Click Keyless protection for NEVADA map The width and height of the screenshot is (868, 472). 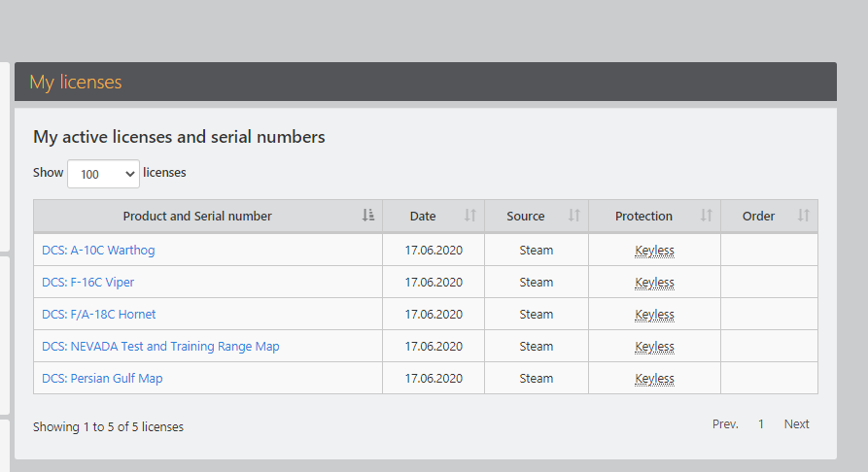coord(654,347)
